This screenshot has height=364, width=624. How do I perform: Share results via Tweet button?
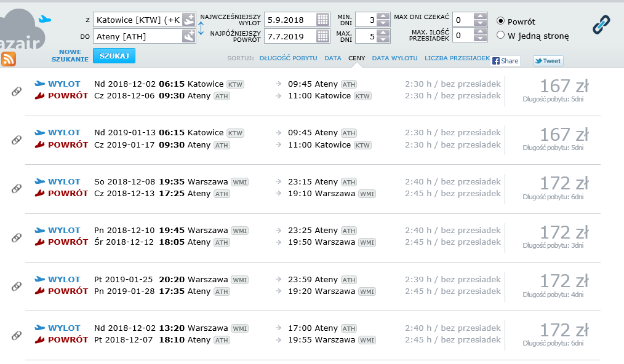point(548,61)
